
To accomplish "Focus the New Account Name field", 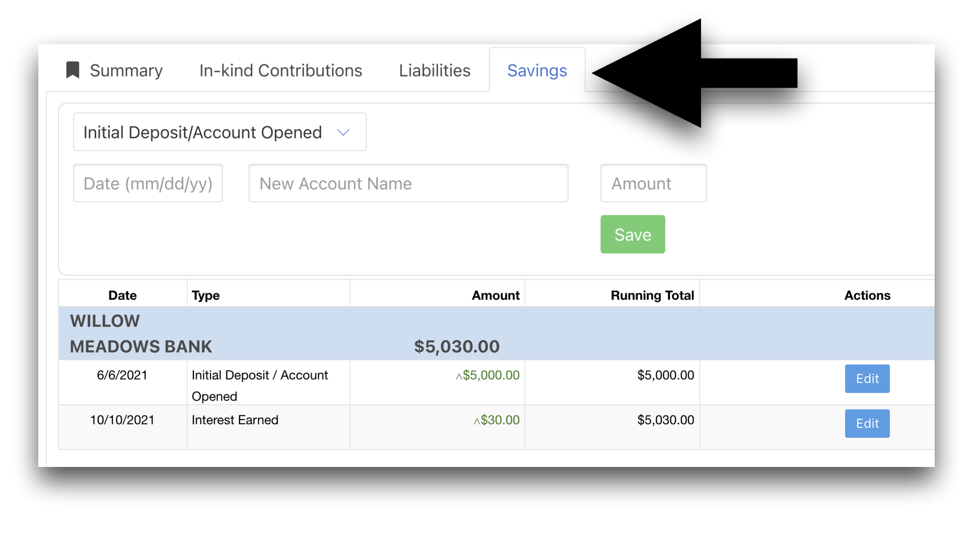I will [x=408, y=183].
